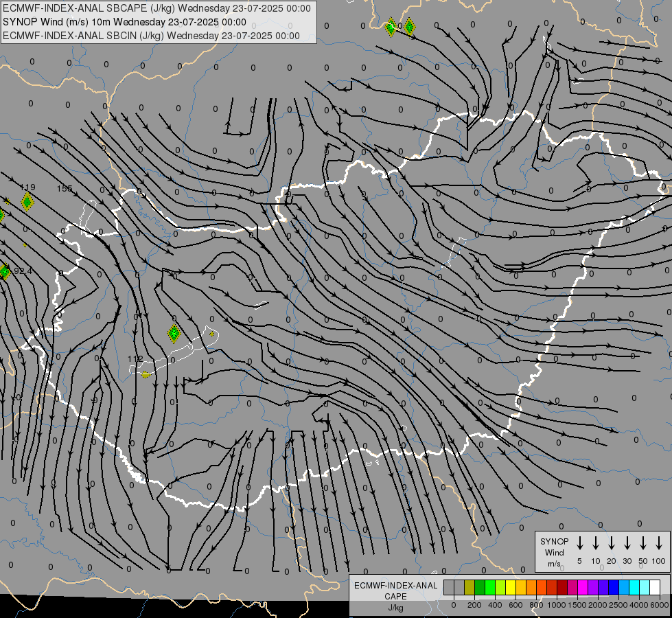Click the CAPE value 112 label
Viewport: 672px width, 618px height.
[x=135, y=358]
